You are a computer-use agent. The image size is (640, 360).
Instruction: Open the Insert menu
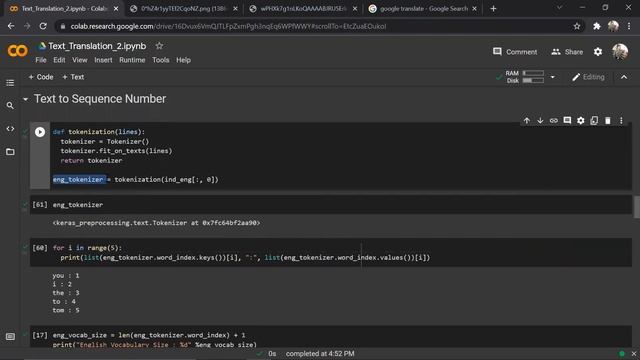coord(103,60)
